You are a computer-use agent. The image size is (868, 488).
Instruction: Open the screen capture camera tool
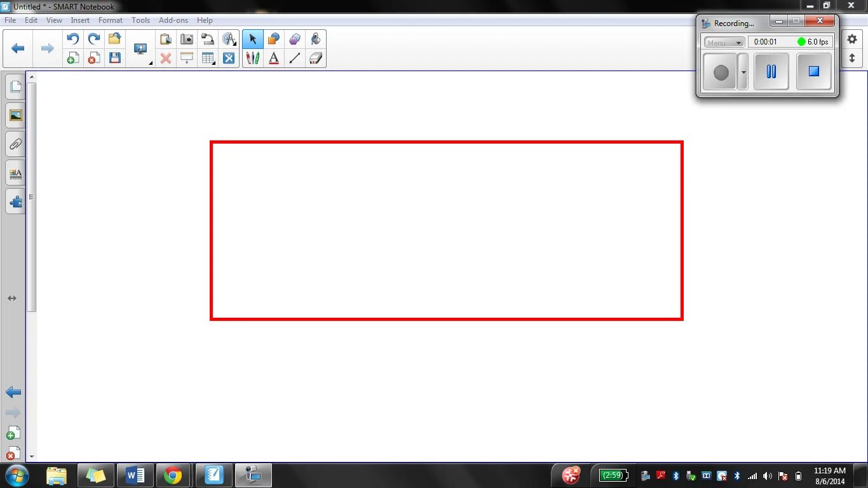(187, 39)
